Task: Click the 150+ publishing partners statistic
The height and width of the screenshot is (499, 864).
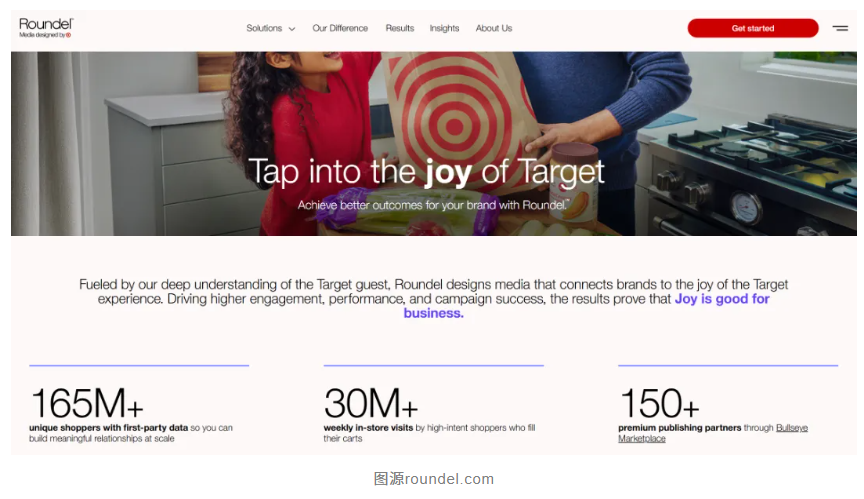Action: coord(659,403)
